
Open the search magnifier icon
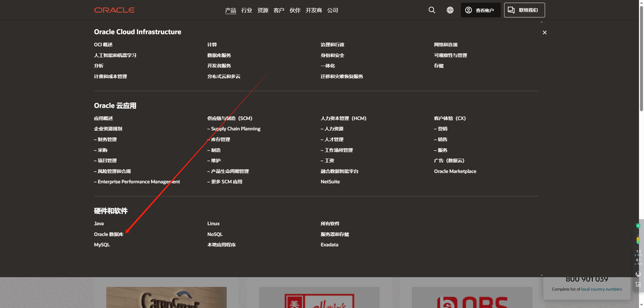[x=432, y=10]
